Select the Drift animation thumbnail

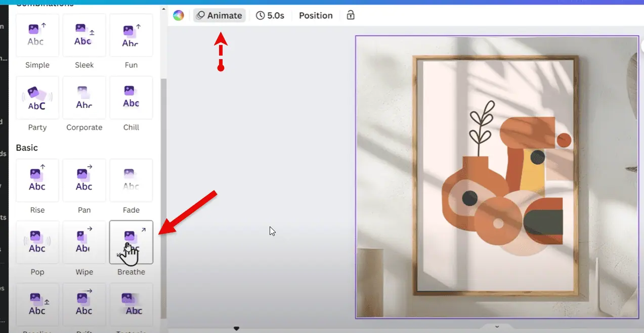[84, 305]
